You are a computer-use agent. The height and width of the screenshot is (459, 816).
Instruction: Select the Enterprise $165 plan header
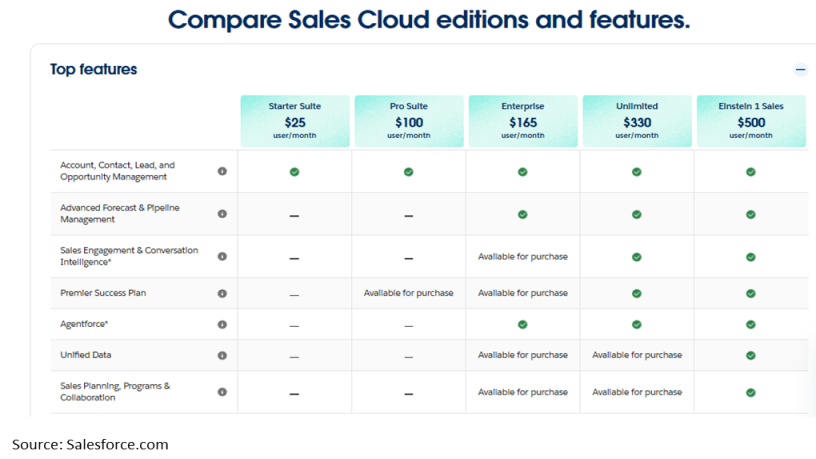[x=523, y=121]
